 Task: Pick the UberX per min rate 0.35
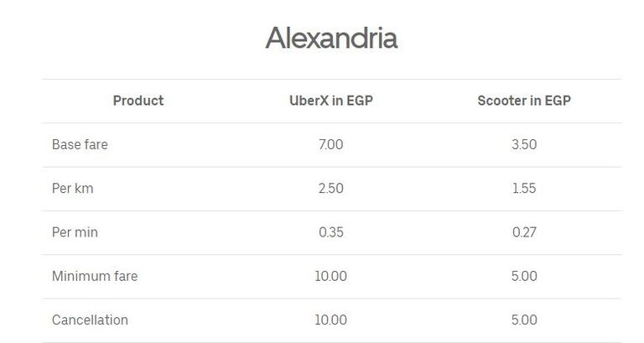point(331,231)
